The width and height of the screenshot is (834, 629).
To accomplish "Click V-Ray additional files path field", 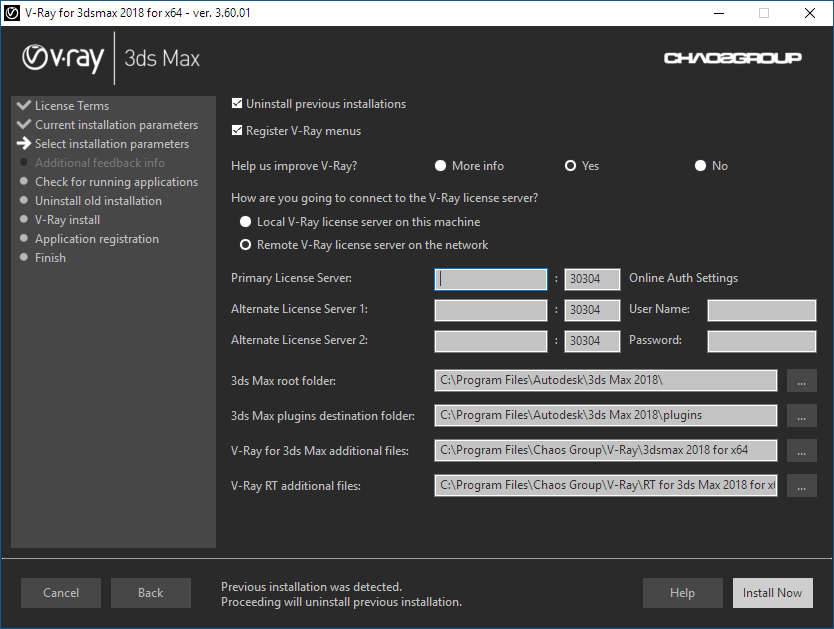I will click(606, 450).
